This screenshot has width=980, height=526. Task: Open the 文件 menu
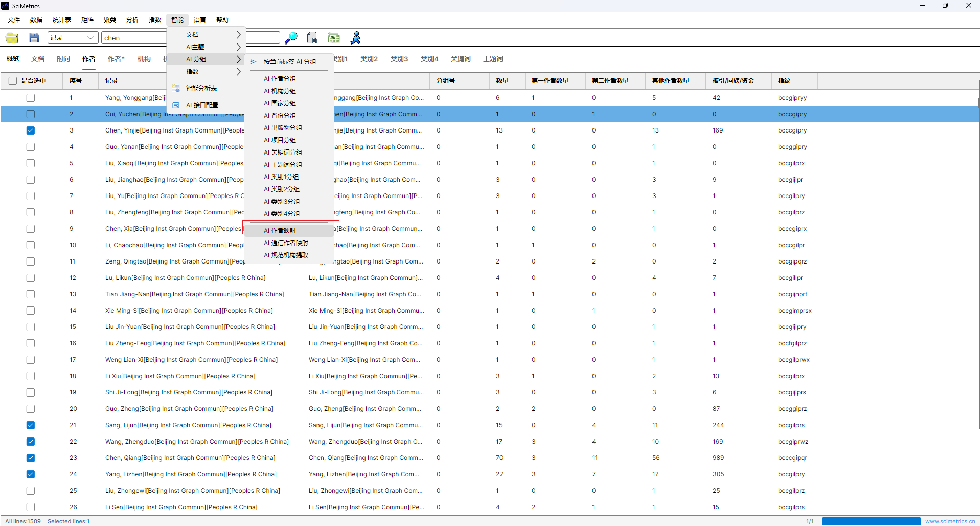coord(14,20)
